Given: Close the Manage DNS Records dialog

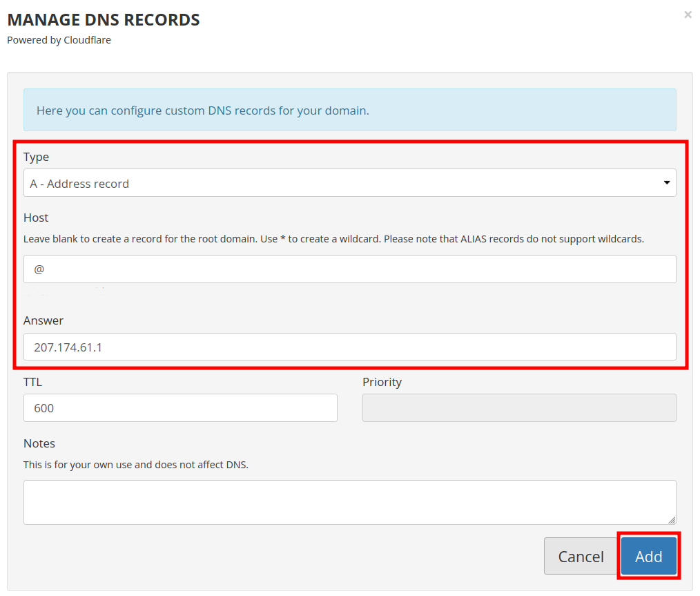Looking at the screenshot, I should [x=688, y=15].
